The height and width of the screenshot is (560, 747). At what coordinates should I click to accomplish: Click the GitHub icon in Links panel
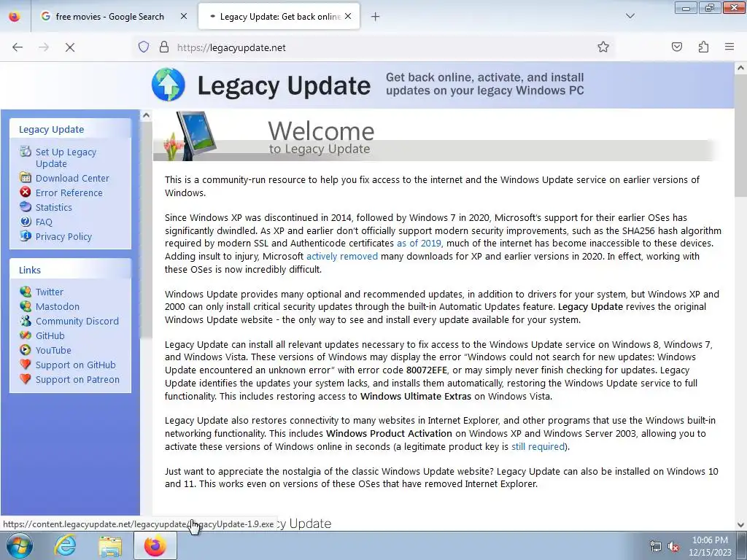(26, 335)
